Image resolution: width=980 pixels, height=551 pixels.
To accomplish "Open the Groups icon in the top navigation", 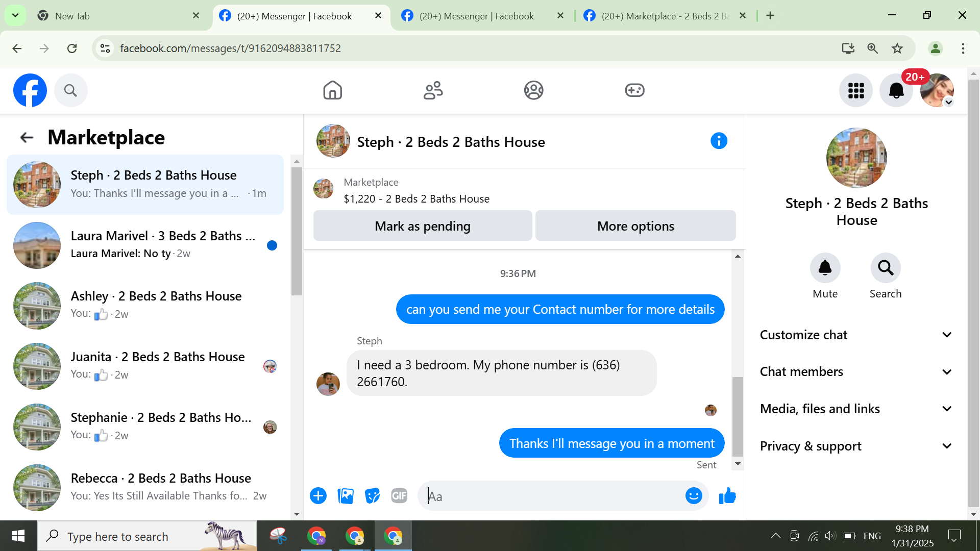I will coord(533,90).
